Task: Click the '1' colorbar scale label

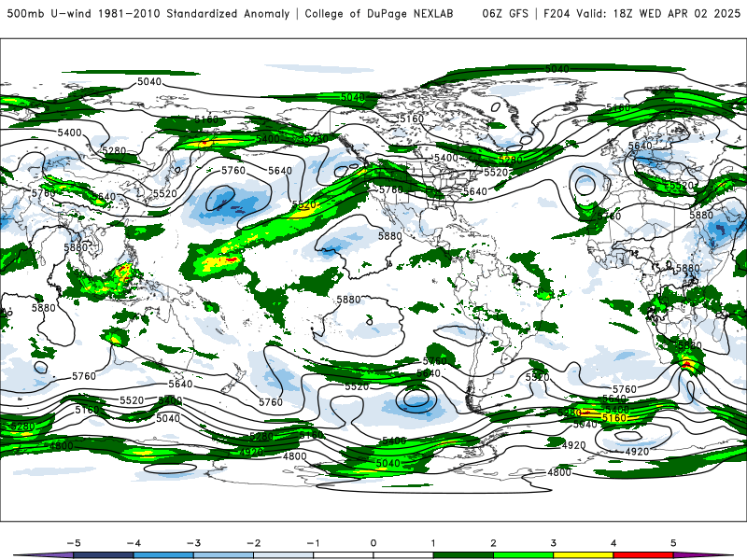Action: tap(433, 543)
